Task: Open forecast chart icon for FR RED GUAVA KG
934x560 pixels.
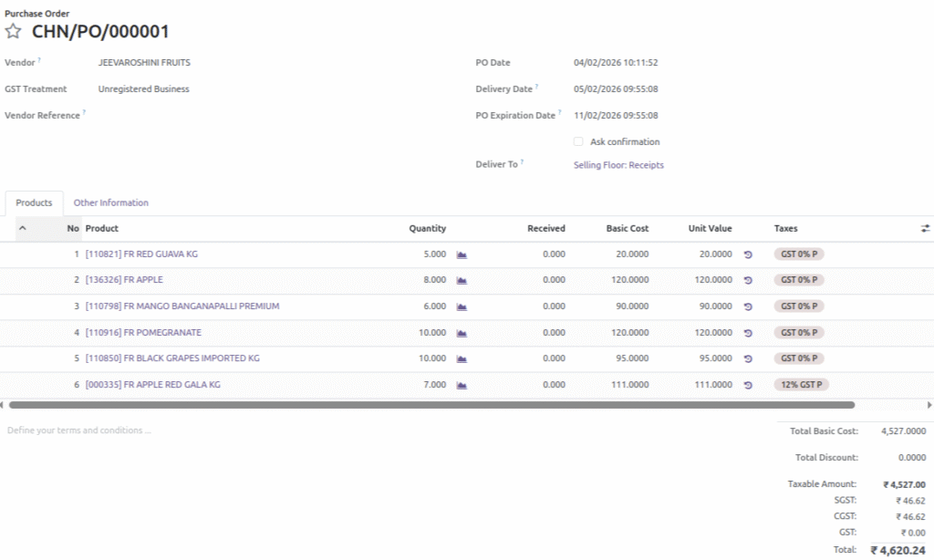Action: pyautogui.click(x=462, y=254)
